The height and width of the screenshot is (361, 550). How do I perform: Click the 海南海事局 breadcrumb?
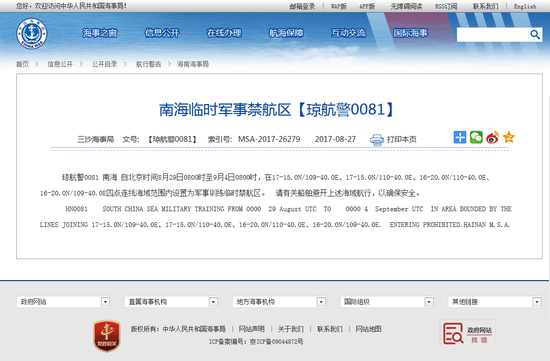click(193, 64)
